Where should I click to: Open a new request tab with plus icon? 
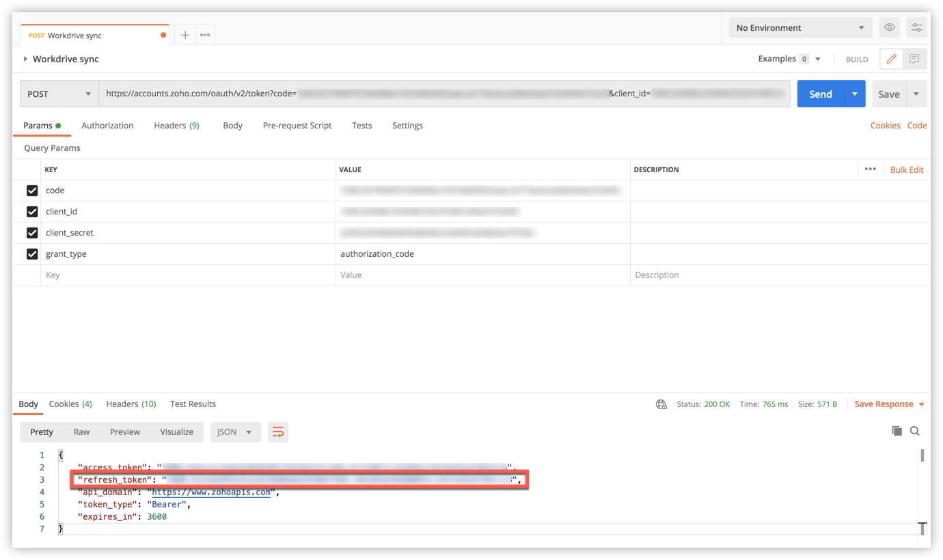click(x=185, y=35)
